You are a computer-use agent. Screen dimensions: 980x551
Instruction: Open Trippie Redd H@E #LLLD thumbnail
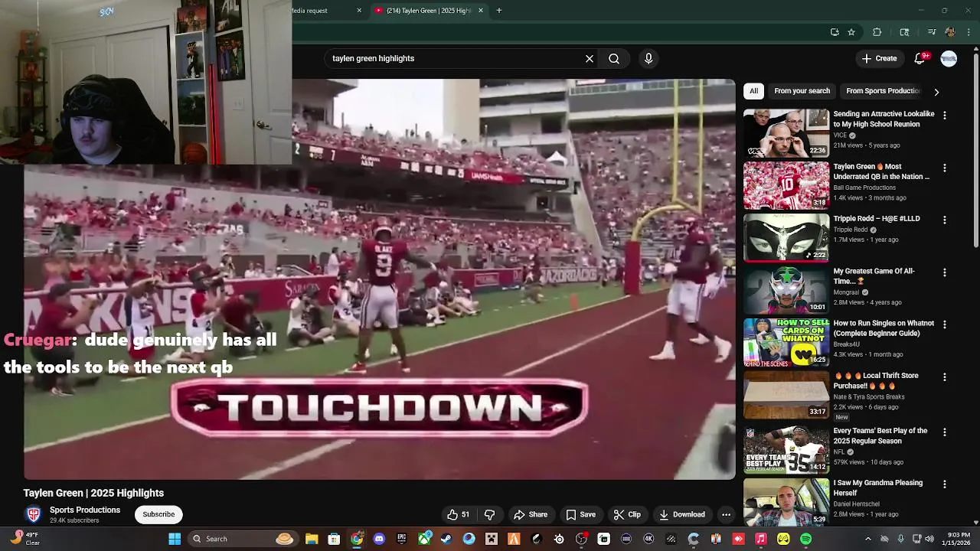[786, 237]
